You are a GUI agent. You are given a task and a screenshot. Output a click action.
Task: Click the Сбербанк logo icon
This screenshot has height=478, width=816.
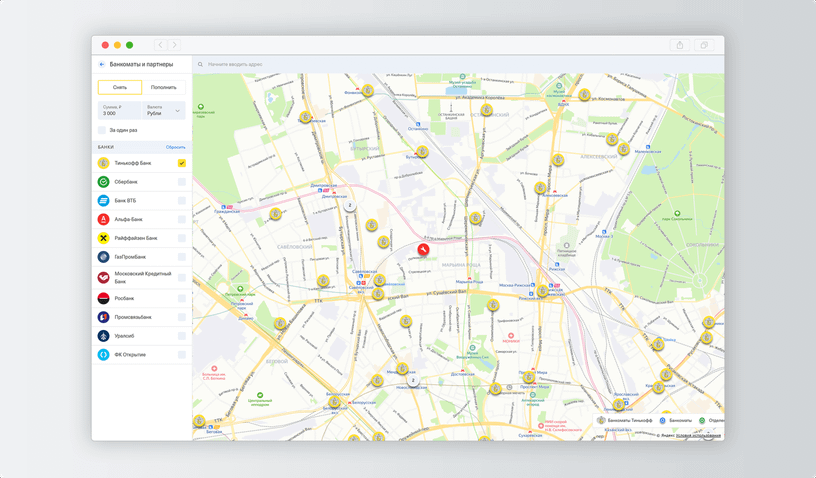pyautogui.click(x=103, y=182)
